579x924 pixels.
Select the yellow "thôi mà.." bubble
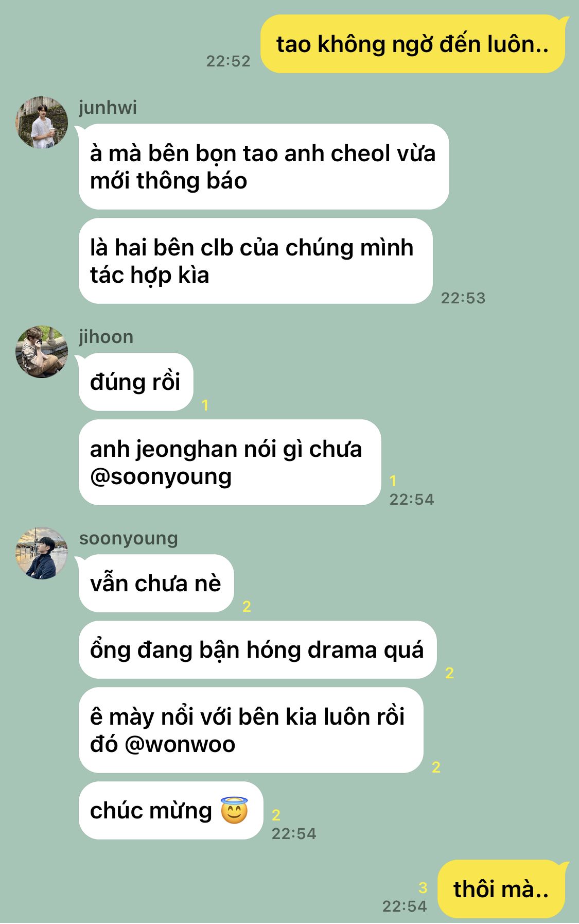[x=501, y=889]
